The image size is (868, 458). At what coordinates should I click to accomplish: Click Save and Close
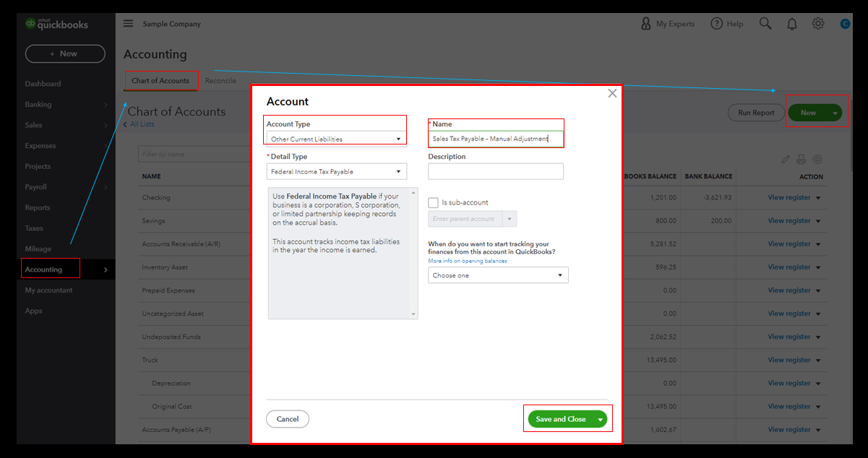[561, 420]
